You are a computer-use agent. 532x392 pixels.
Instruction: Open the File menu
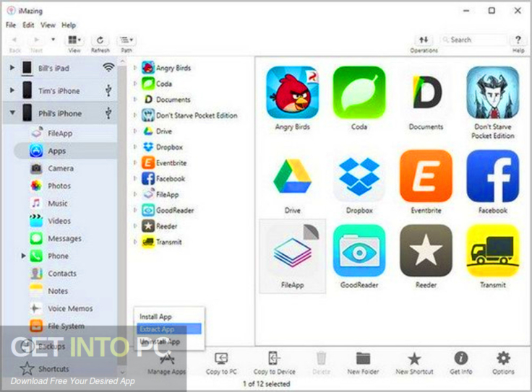11,25
